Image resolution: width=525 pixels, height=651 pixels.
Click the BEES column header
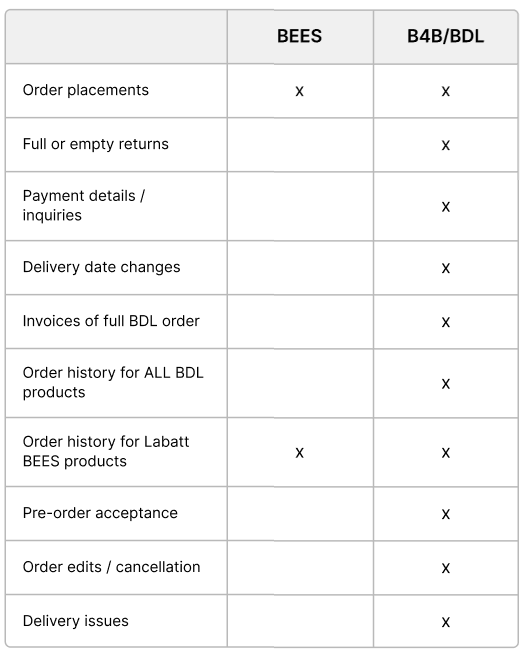point(299,36)
